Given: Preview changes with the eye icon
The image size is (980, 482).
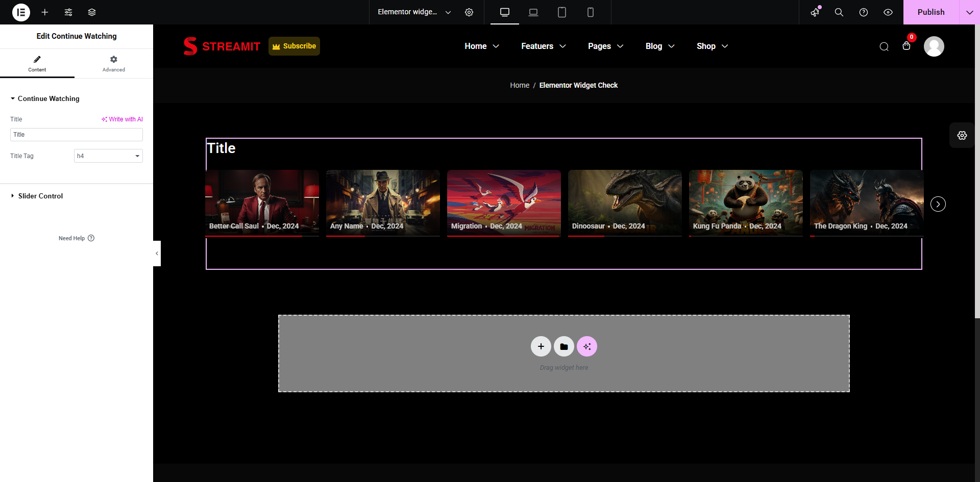Looking at the screenshot, I should coord(888,12).
